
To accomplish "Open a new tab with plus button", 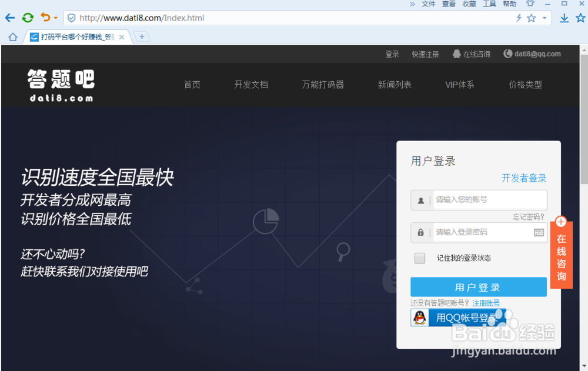I will click(x=142, y=36).
